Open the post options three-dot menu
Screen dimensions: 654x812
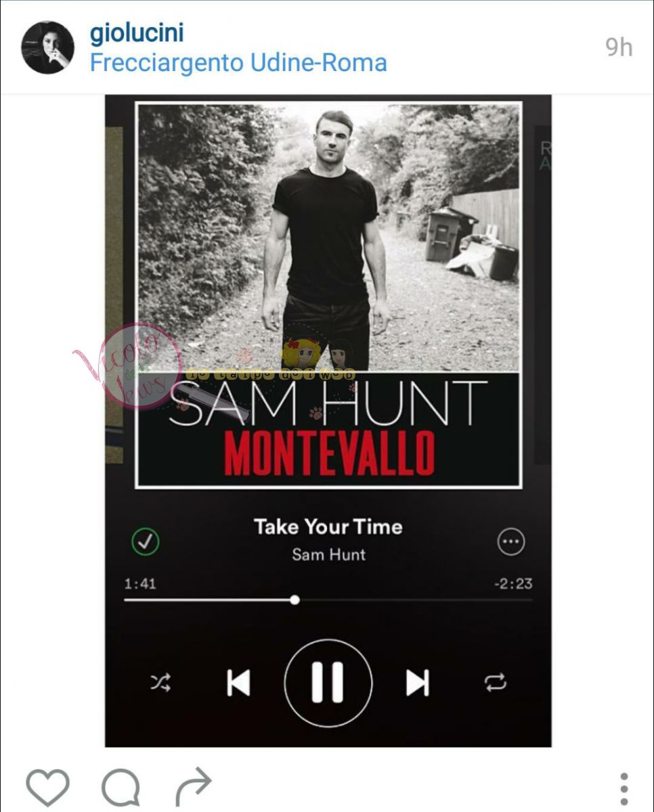(x=624, y=789)
